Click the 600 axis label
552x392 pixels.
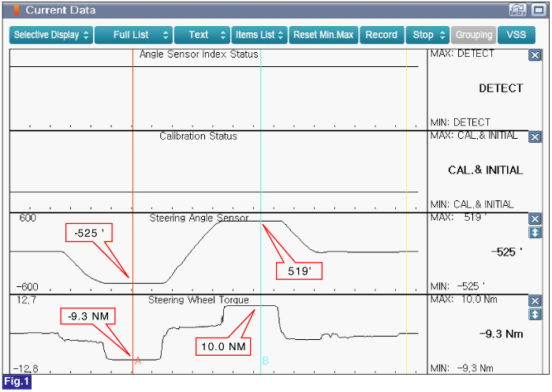click(x=28, y=218)
